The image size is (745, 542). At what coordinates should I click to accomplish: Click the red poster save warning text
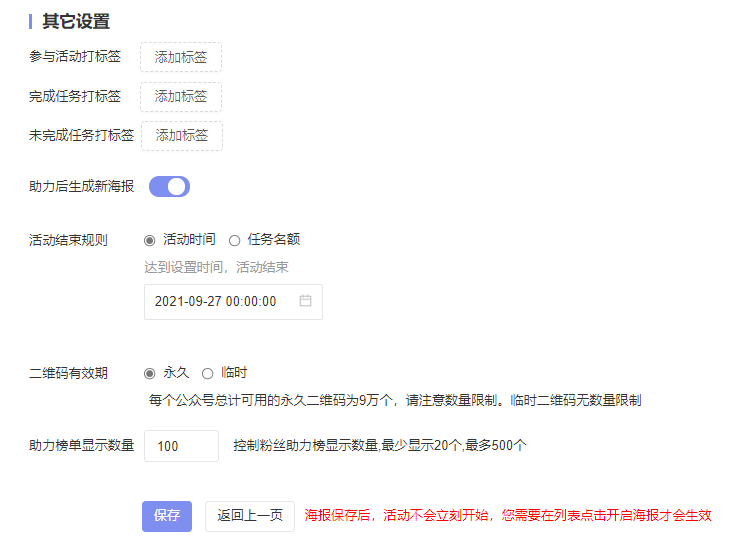tap(508, 516)
